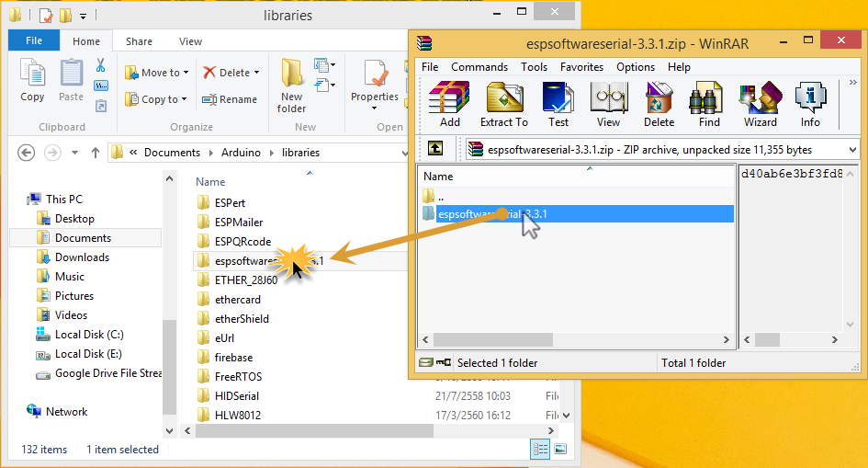Open the Easy access dropdown icon
Image resolution: width=868 pixels, height=468 pixels.
pyautogui.click(x=324, y=86)
